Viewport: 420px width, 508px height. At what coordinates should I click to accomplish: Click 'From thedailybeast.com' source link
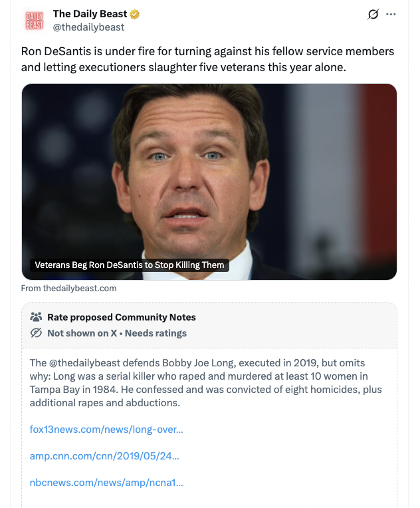68,288
